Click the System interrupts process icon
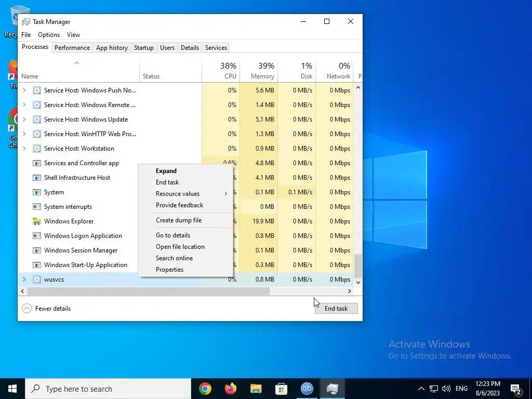The image size is (532, 399). pos(37,207)
